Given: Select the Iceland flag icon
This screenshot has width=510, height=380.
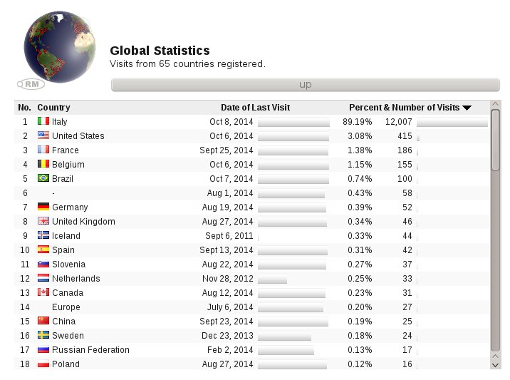Looking at the screenshot, I should point(43,235).
